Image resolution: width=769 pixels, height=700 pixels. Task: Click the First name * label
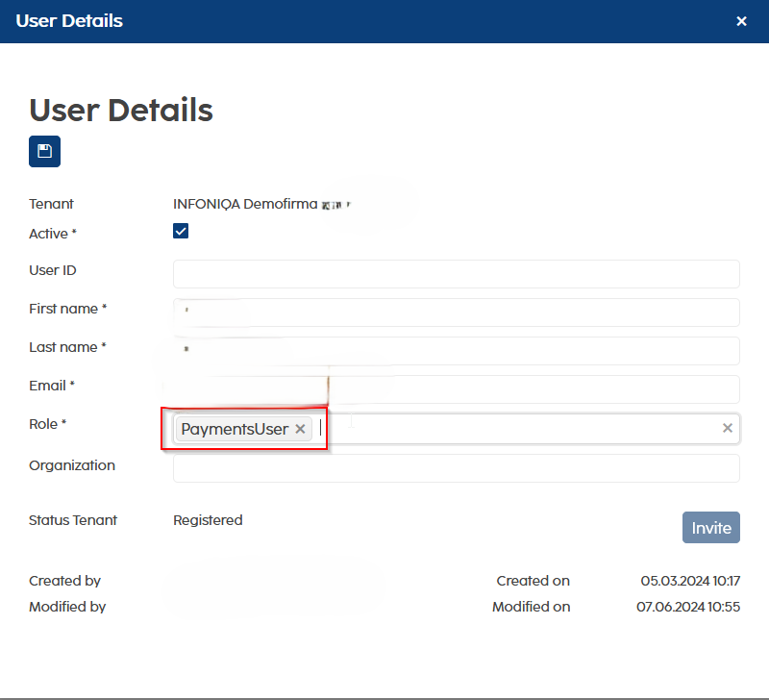pos(68,309)
